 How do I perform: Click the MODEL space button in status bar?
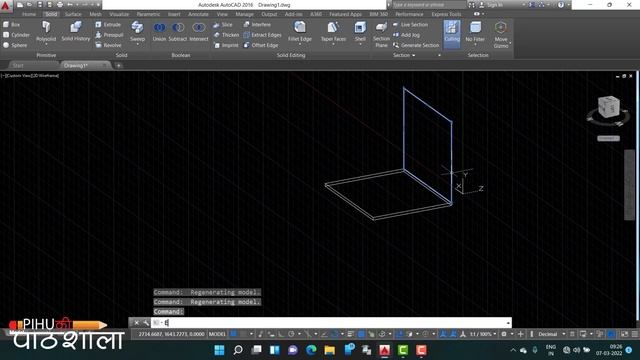pyautogui.click(x=217, y=334)
